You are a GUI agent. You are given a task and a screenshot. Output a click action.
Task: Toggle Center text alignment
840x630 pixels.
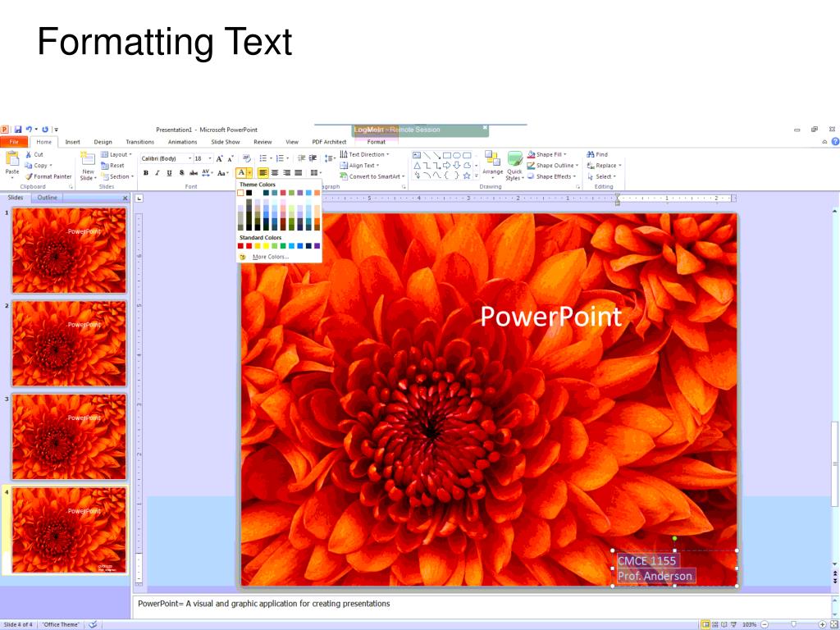point(275,172)
